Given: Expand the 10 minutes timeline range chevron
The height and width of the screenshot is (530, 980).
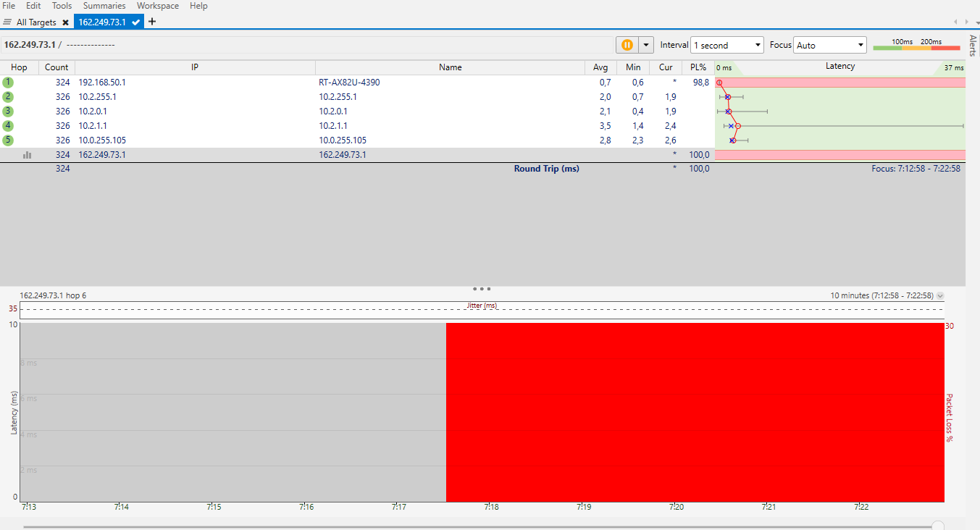Looking at the screenshot, I should (940, 295).
